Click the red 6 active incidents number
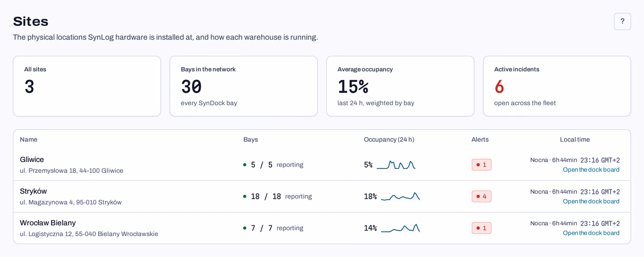Viewport: 644px width, 257px height. [x=499, y=86]
